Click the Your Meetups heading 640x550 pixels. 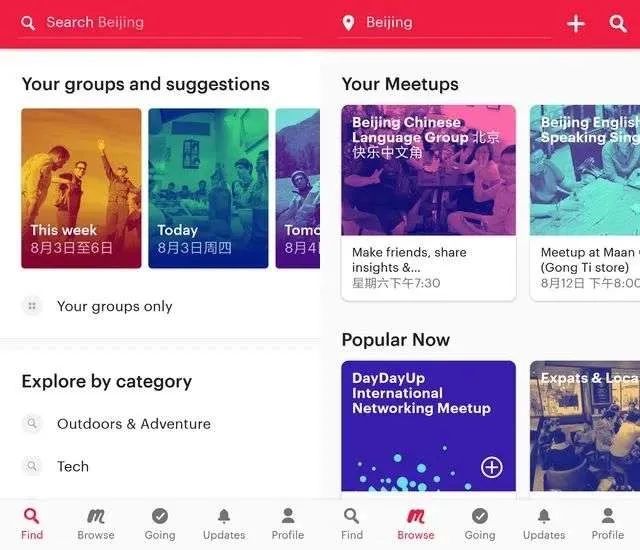pos(400,84)
